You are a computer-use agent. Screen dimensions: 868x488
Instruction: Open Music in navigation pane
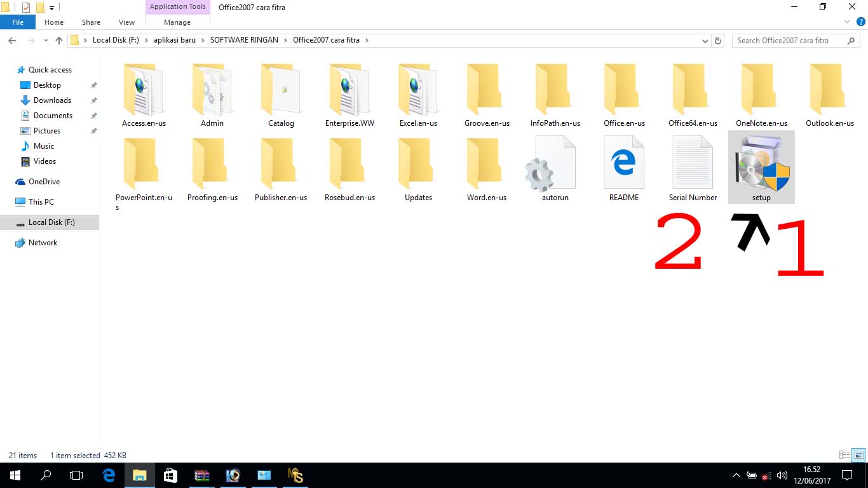44,146
